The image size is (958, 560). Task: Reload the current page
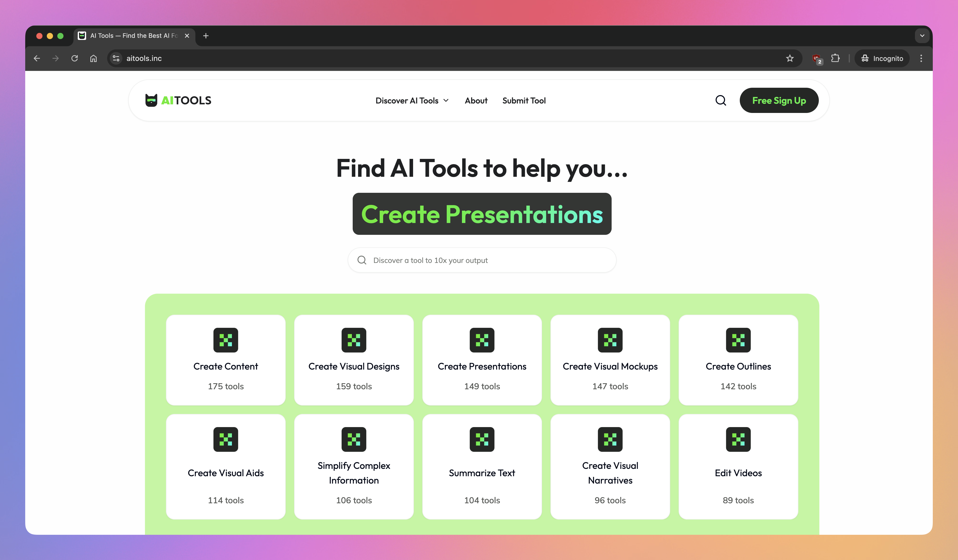click(75, 58)
